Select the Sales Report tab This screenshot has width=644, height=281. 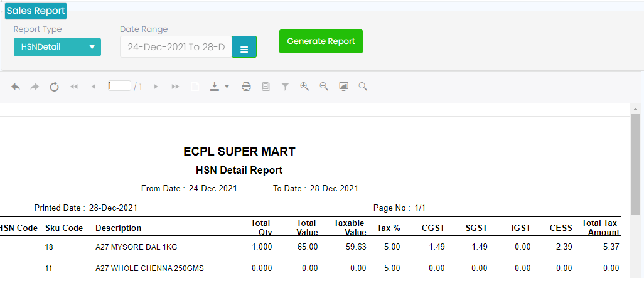point(36,11)
